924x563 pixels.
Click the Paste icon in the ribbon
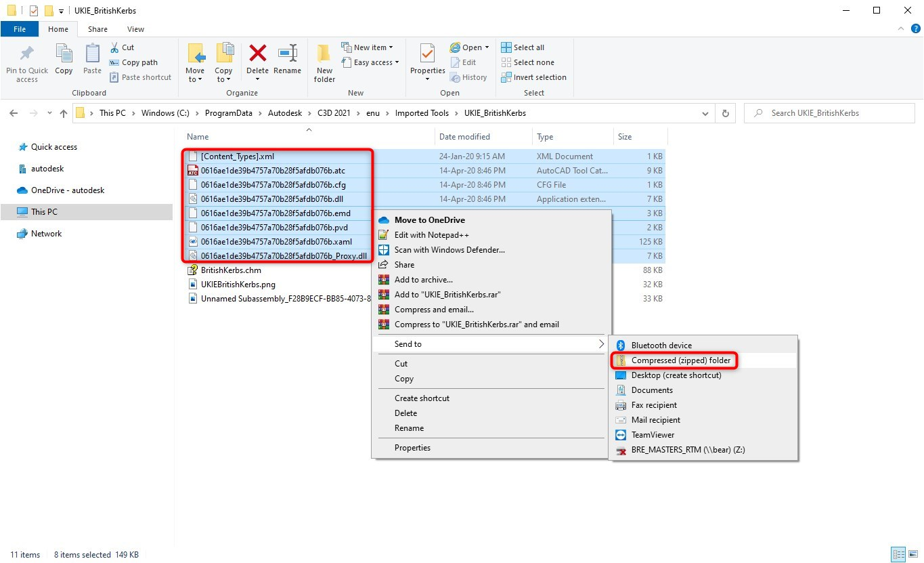(92, 58)
